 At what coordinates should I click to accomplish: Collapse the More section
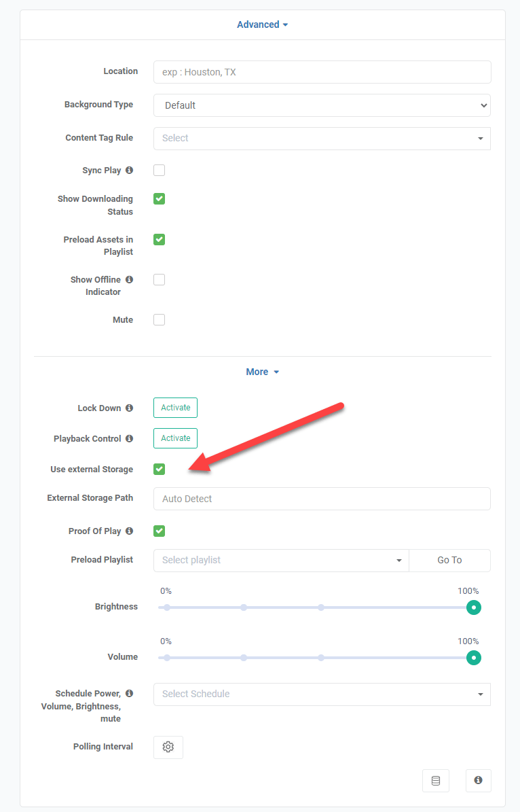(263, 372)
